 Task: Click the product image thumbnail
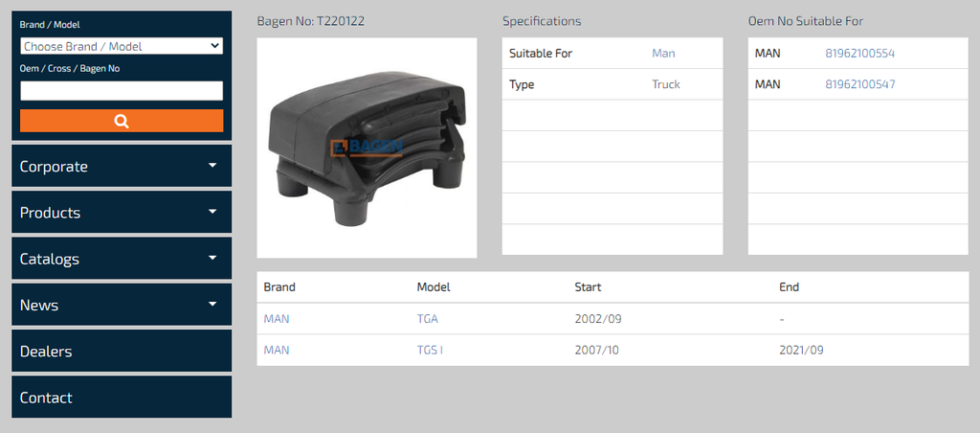click(367, 148)
